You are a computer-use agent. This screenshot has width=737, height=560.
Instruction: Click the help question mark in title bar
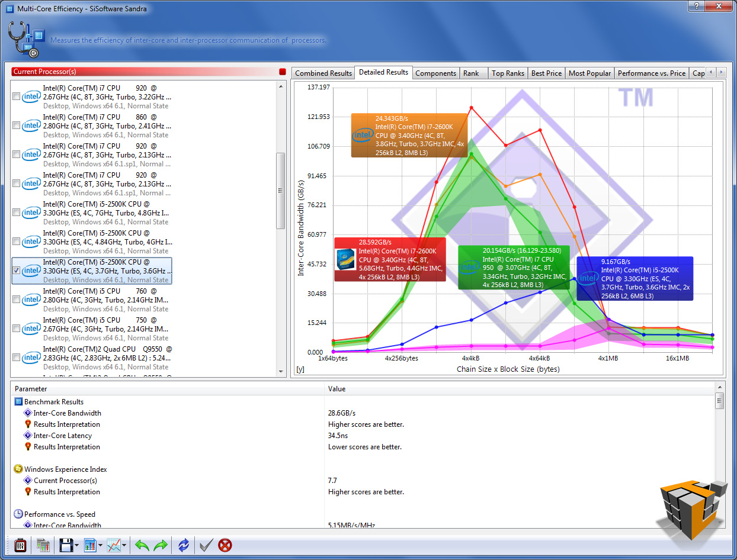coord(697,7)
